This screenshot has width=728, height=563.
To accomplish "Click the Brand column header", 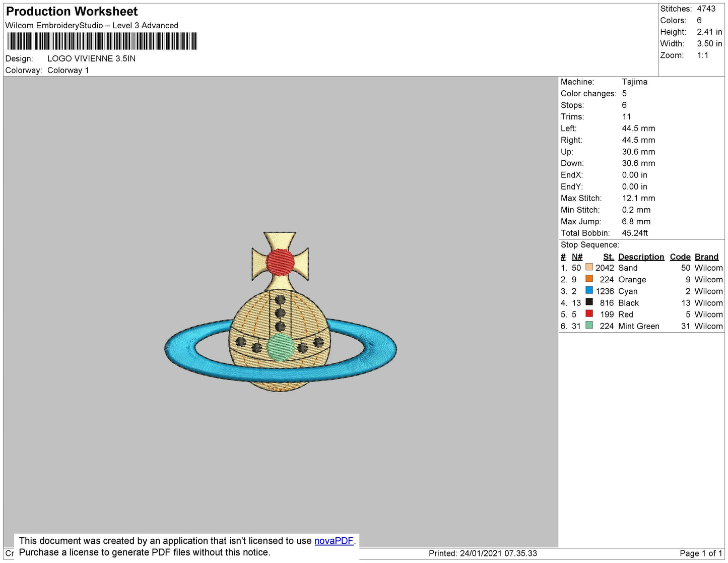I will 706,257.
